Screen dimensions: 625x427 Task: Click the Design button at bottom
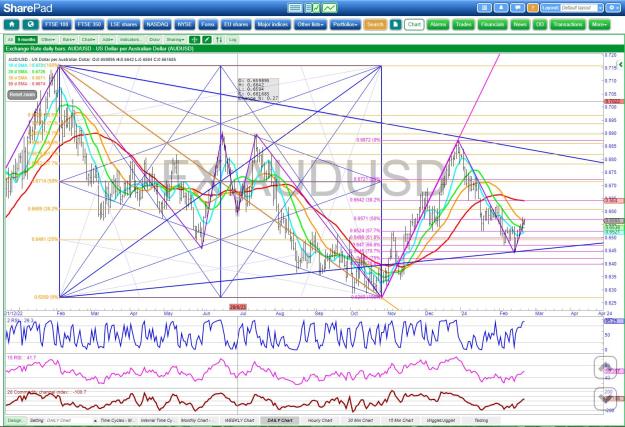coord(15,420)
